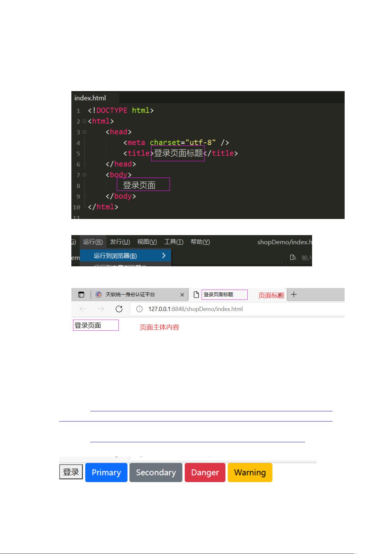The width and height of the screenshot is (392, 554).
Task: Open a new browser tab with plus icon
Action: (x=294, y=295)
